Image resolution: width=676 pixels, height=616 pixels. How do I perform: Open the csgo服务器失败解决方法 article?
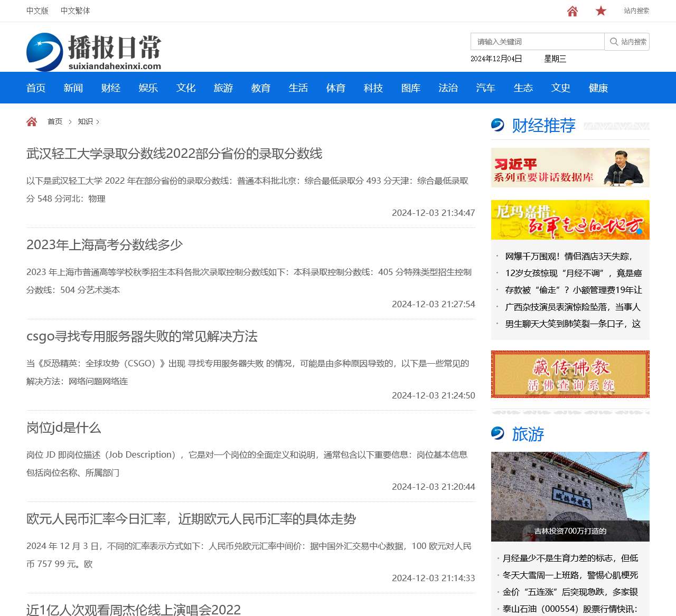[x=142, y=336]
